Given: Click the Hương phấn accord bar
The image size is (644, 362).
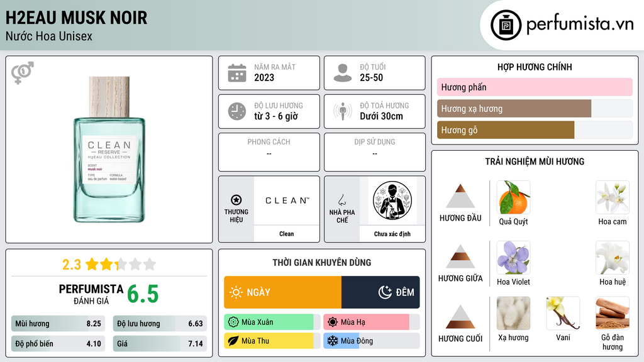Looking at the screenshot, I should point(535,87).
